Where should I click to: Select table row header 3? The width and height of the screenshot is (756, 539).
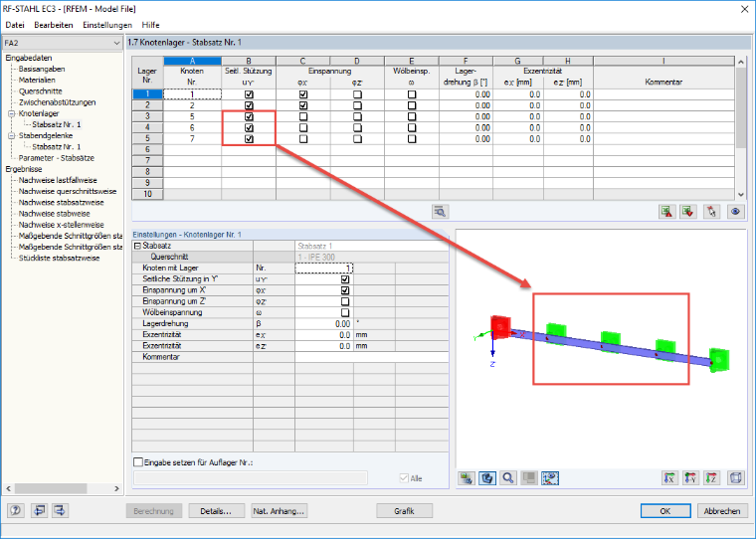click(x=147, y=116)
